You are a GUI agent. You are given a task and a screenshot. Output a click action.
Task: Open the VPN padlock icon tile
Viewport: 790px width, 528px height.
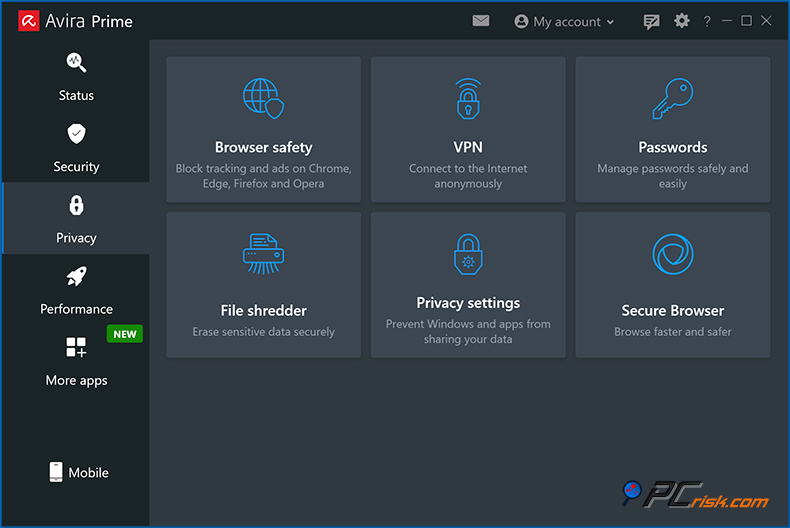click(x=468, y=100)
